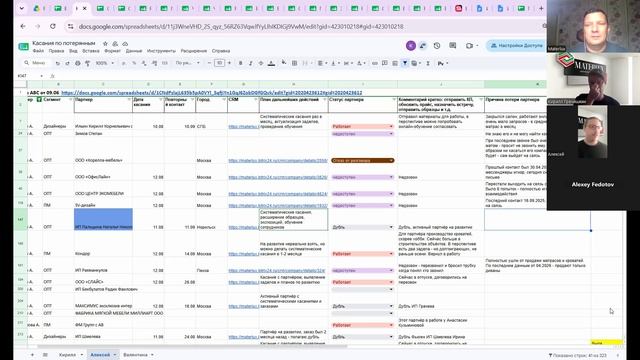Open status dropdown for Кондор row
Viewport: 640px width, 360px height.
click(x=391, y=254)
